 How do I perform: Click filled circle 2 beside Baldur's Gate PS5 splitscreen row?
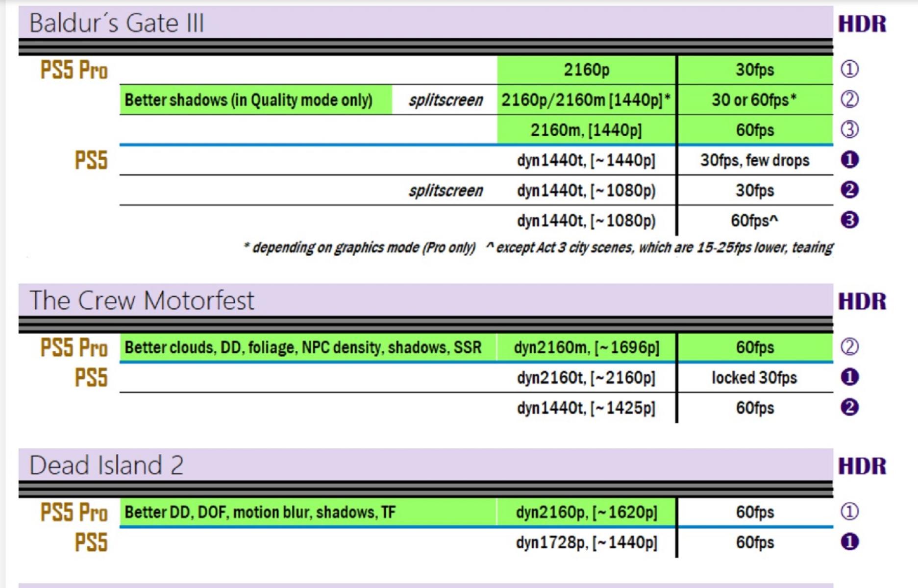[x=849, y=190]
